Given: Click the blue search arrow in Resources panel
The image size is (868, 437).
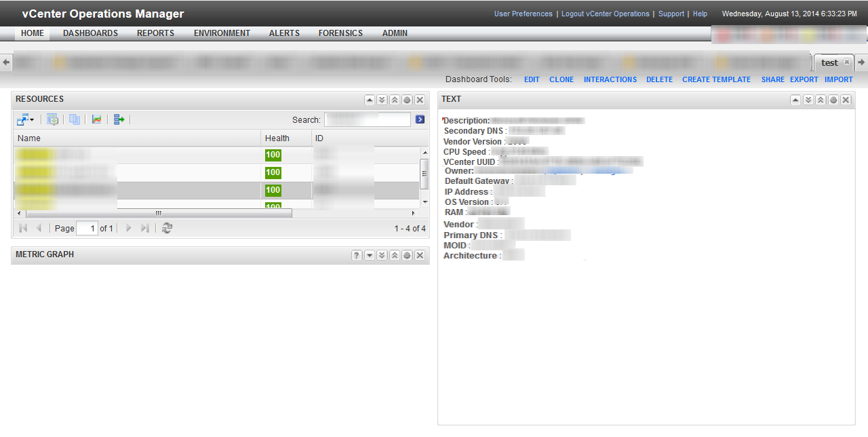Looking at the screenshot, I should pyautogui.click(x=420, y=119).
